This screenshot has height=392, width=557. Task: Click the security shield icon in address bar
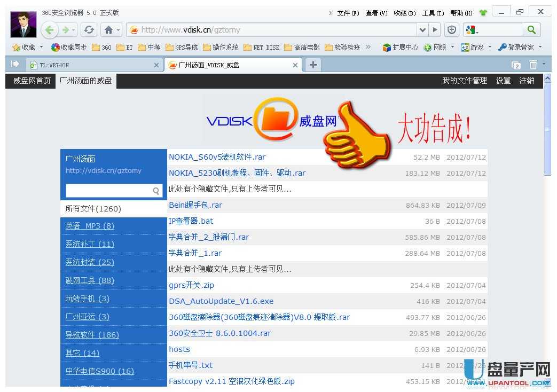pyautogui.click(x=452, y=30)
